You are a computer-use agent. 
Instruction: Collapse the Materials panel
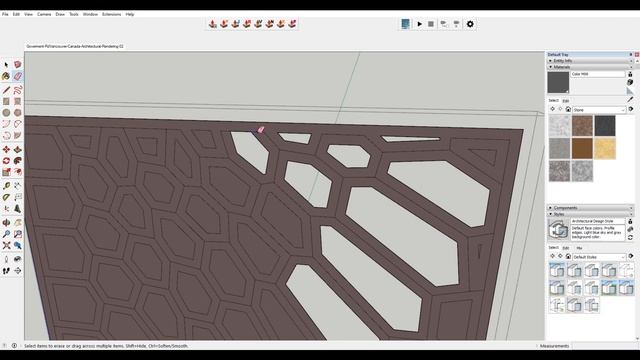pyautogui.click(x=550, y=67)
